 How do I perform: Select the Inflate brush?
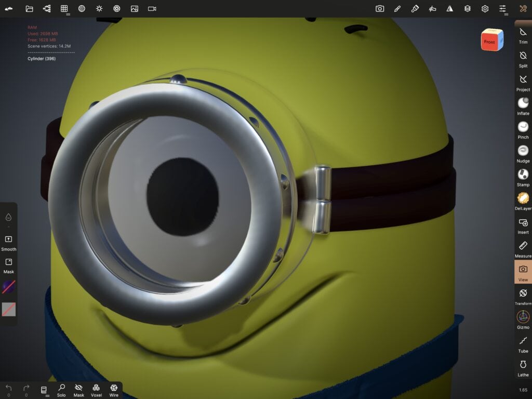[x=523, y=106]
